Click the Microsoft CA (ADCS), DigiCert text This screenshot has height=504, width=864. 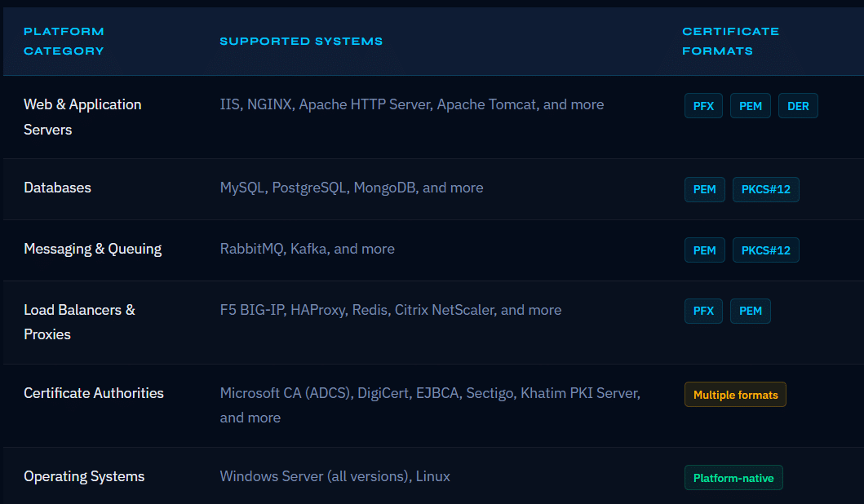point(430,405)
